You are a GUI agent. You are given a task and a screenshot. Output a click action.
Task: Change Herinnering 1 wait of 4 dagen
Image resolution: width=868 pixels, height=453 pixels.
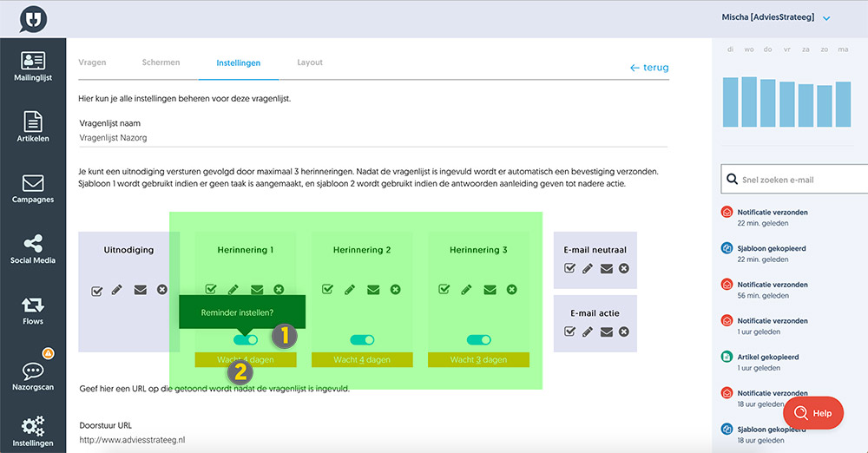pyautogui.click(x=246, y=359)
